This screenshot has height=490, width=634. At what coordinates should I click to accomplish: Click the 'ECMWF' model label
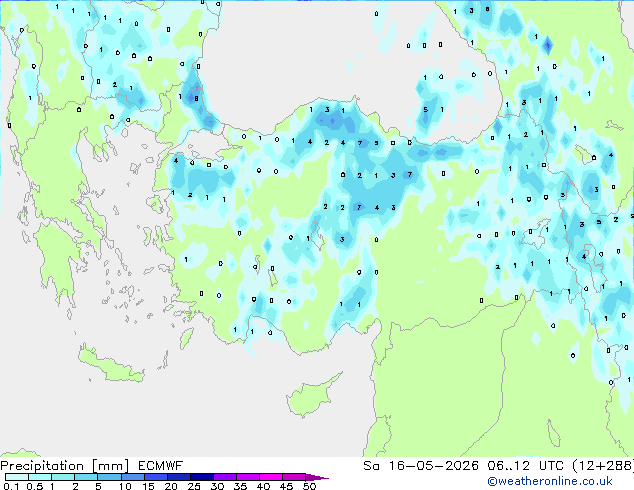click(161, 466)
